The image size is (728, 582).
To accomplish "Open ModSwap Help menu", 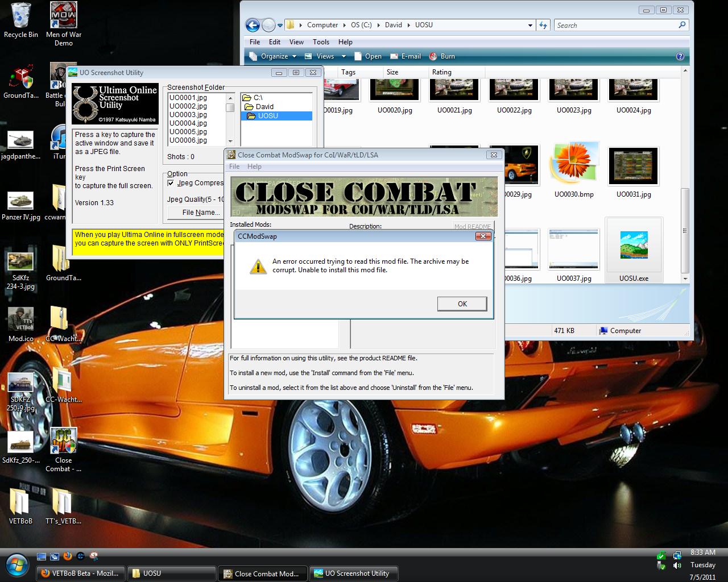I will click(x=254, y=167).
